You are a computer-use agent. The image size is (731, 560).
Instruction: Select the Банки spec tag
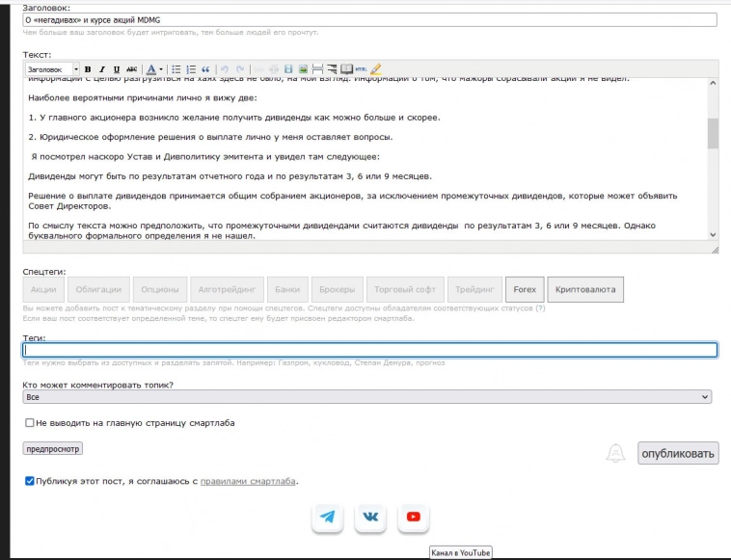287,289
